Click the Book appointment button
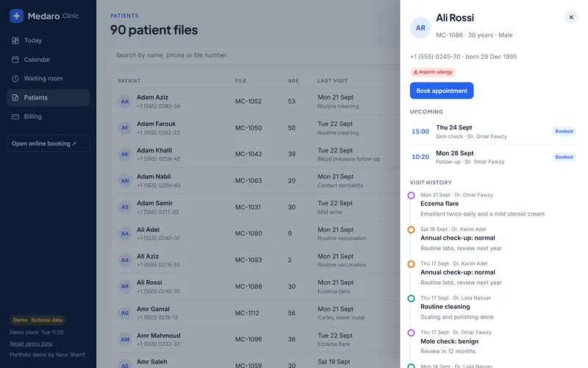Image resolution: width=588 pixels, height=368 pixels. (x=442, y=91)
